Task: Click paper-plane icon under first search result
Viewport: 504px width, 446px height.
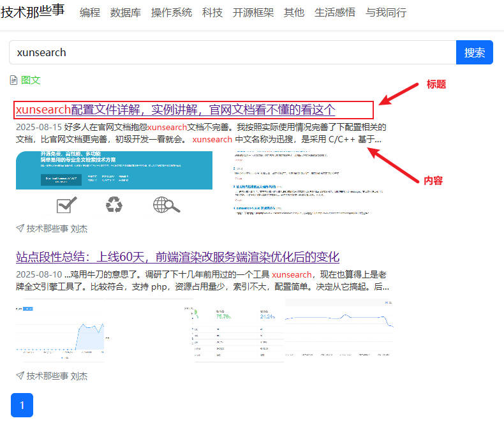Action: point(20,228)
